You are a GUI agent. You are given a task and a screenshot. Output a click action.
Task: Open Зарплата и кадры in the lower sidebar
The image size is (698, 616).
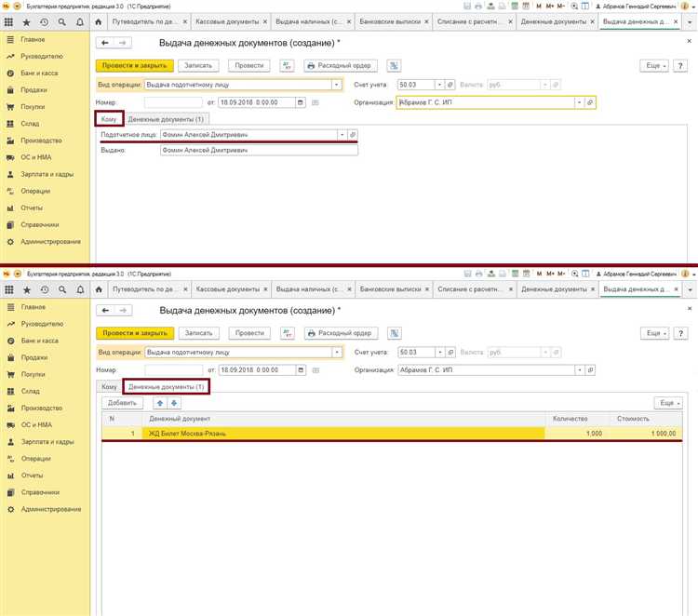tap(47, 442)
